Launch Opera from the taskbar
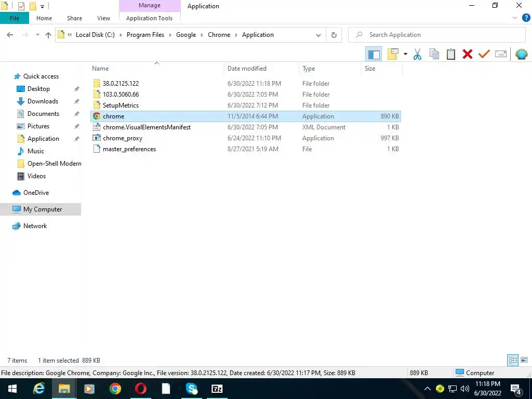This screenshot has height=399, width=532. point(140,389)
